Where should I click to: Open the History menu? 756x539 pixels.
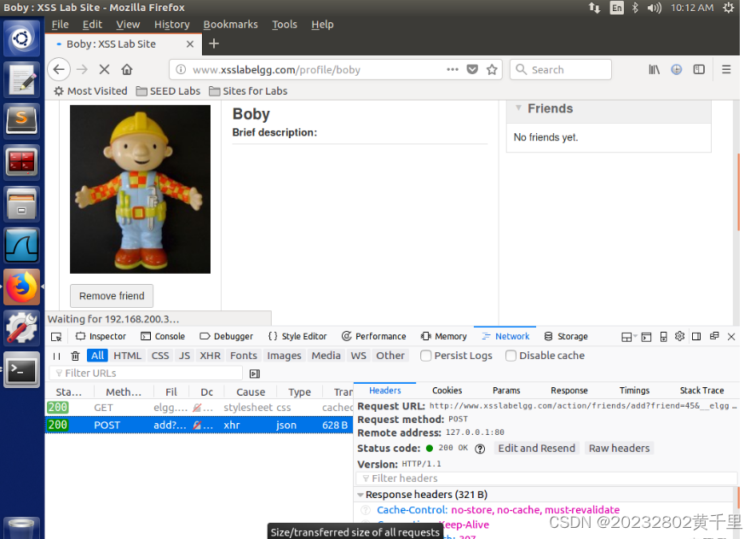pyautogui.click(x=171, y=24)
